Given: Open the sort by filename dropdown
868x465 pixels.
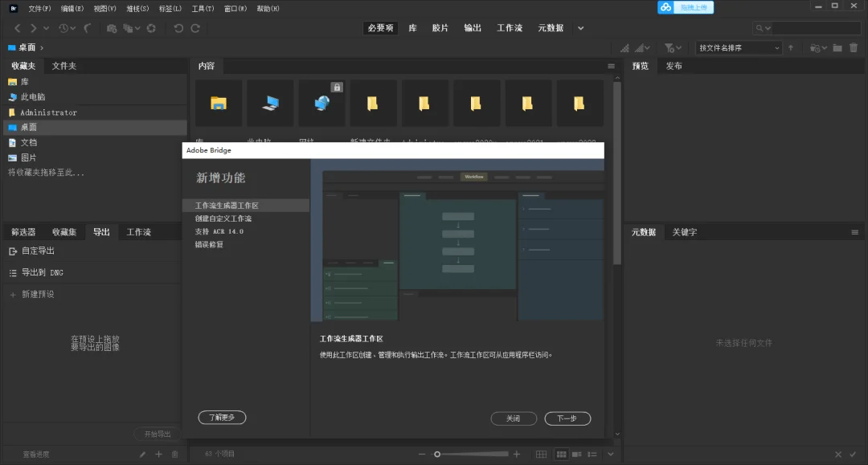Looking at the screenshot, I should 739,48.
